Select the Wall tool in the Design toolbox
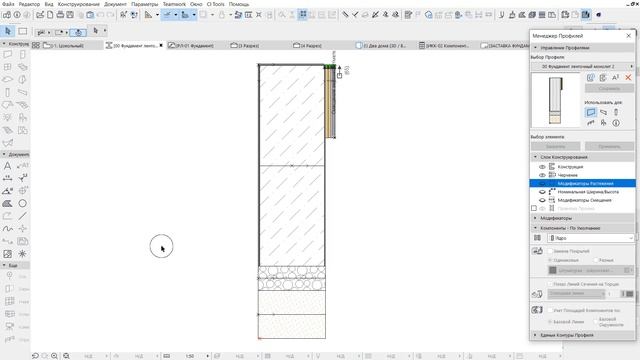The image size is (640, 360). tap(8, 54)
